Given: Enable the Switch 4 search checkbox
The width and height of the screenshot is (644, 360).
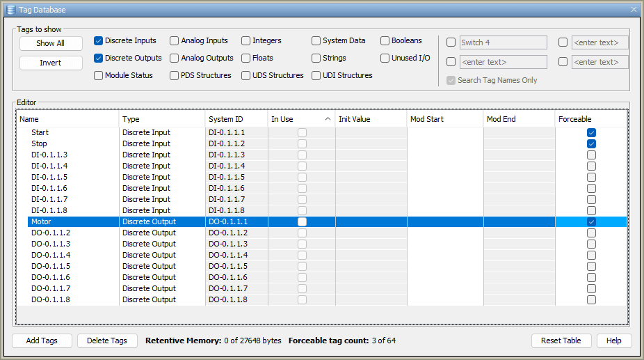Looking at the screenshot, I should click(451, 42).
